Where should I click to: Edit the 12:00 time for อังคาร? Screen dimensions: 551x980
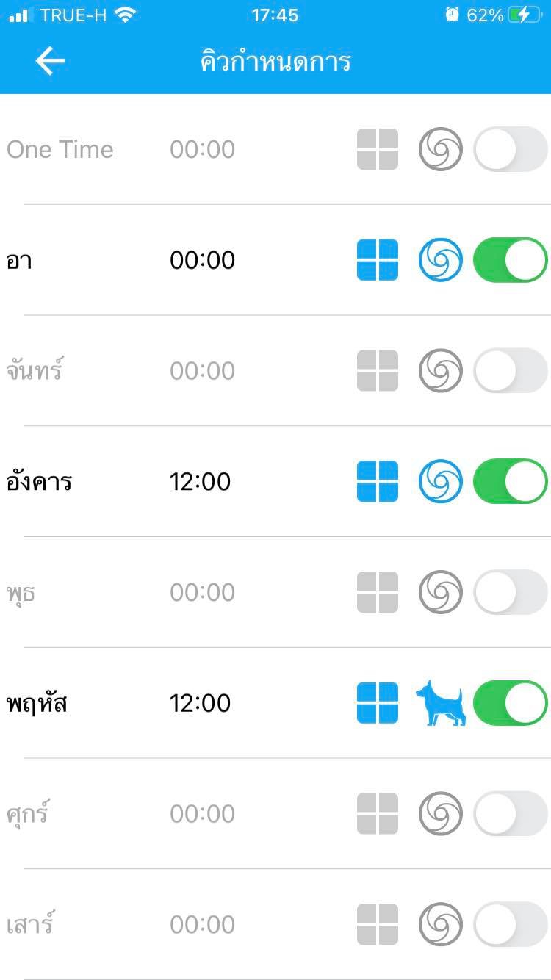(201, 481)
